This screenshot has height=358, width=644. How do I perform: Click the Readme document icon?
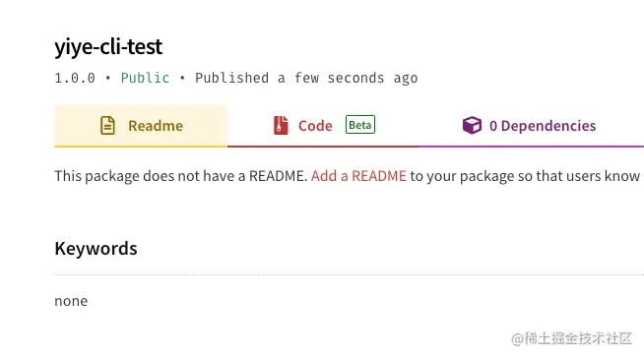point(107,126)
